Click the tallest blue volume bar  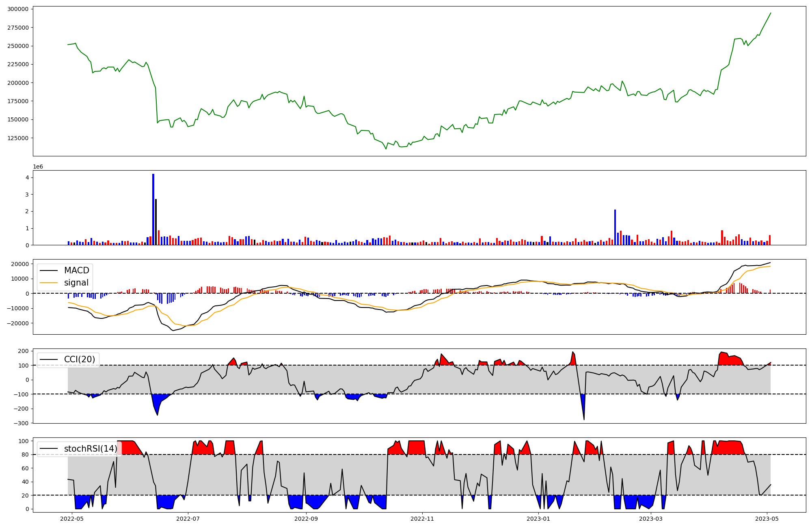153,209
